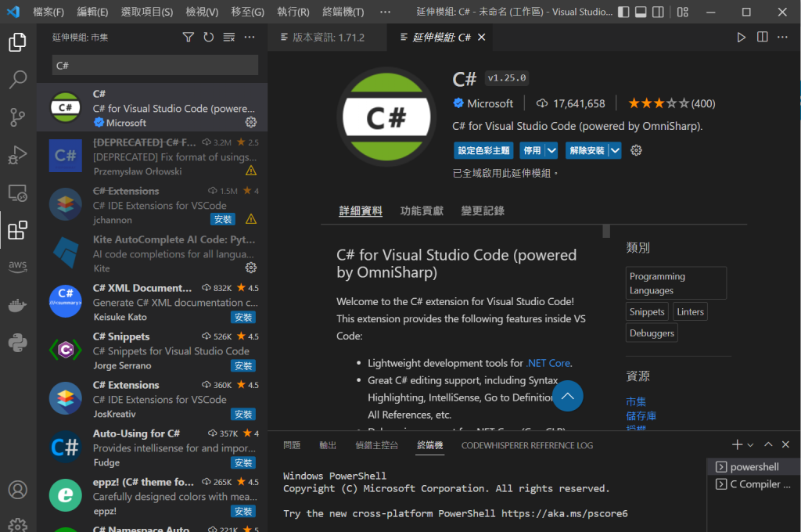The image size is (801, 532).
Task: Open manage gear for Kite AutoComplete item
Action: pos(251,268)
